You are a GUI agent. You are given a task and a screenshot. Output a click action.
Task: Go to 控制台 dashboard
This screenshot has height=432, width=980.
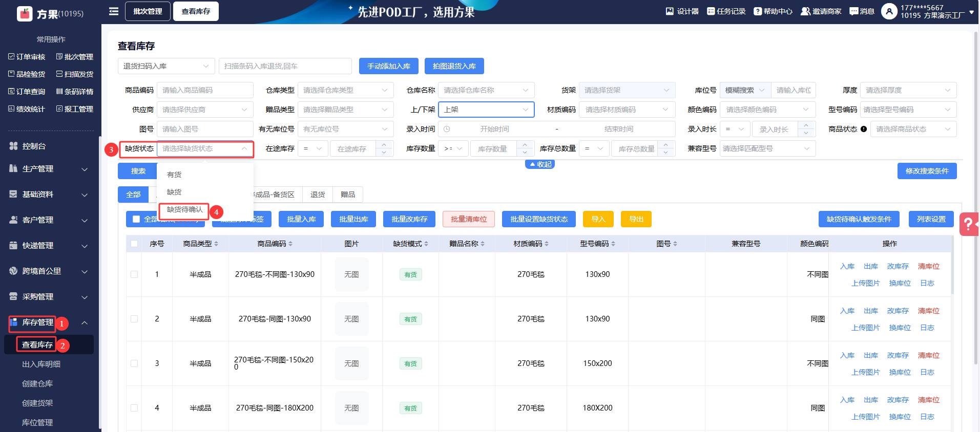point(34,146)
